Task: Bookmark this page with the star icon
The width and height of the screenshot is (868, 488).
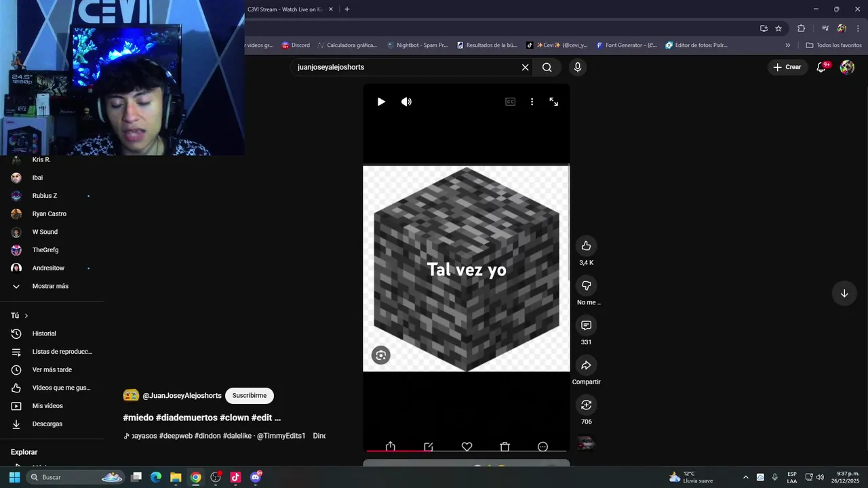Action: pos(778,28)
